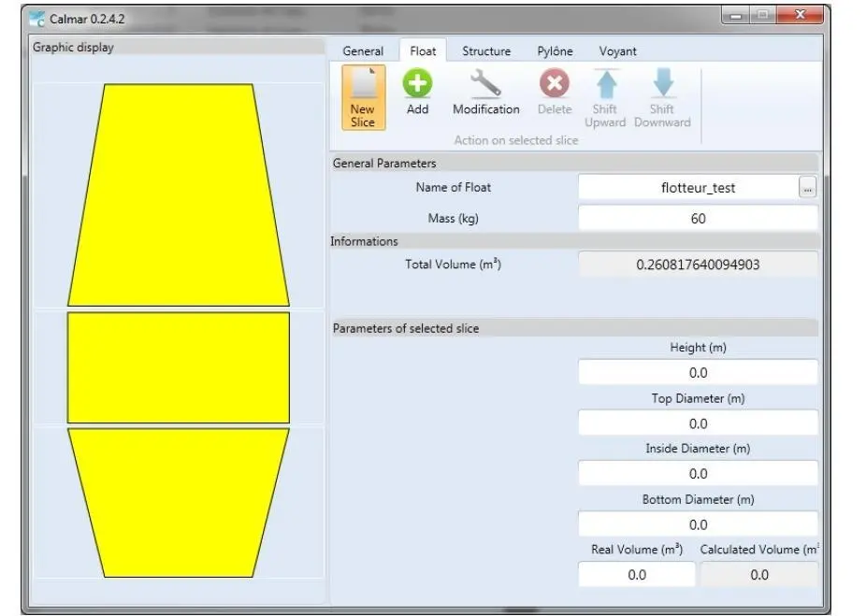Open the Voyant tab

[618, 51]
